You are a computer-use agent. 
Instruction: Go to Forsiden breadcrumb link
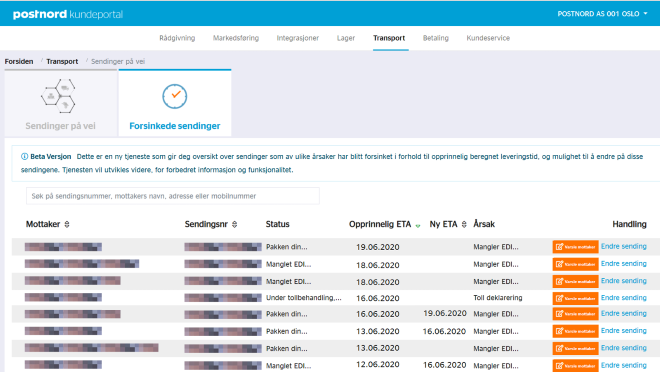tap(19, 61)
